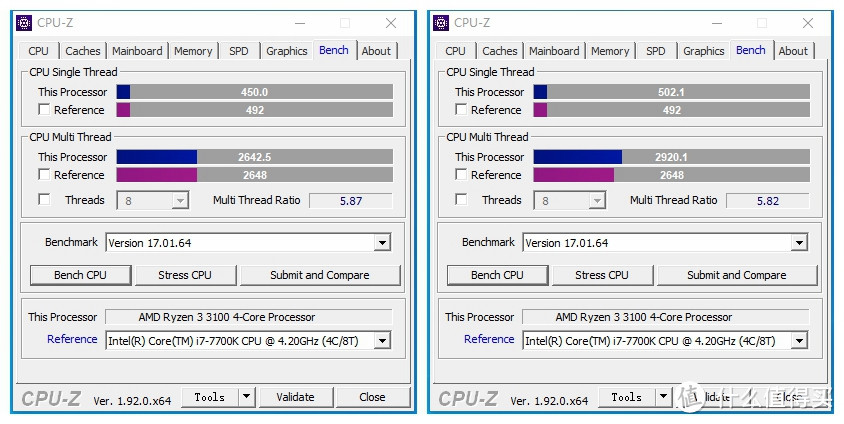Enable Single Thread Reference checkbox in right window
Image resolution: width=844 pixels, height=424 pixels.
coord(461,109)
